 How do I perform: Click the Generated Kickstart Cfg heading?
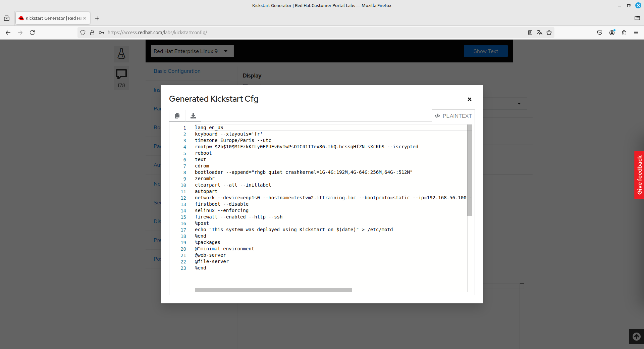point(214,99)
